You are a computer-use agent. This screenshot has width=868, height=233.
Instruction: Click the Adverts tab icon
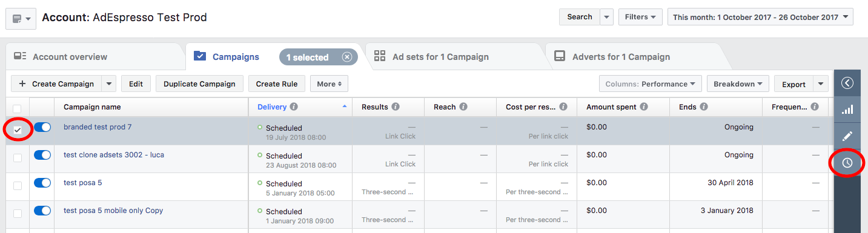pyautogui.click(x=560, y=56)
